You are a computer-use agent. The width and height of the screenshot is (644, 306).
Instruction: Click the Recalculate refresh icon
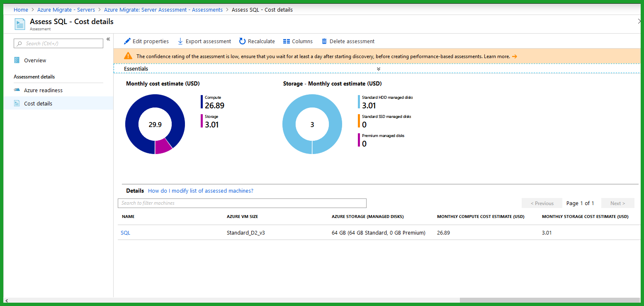(242, 41)
